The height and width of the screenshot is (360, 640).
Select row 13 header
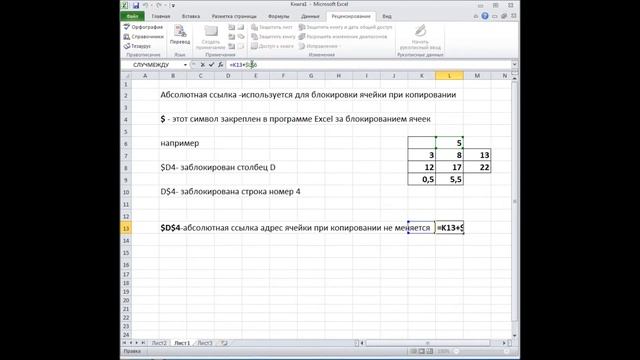pos(126,228)
